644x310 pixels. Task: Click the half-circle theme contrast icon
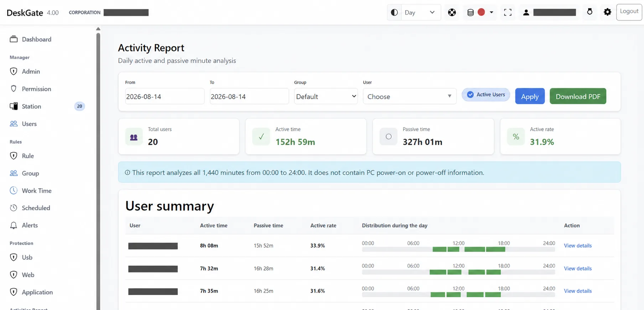[394, 12]
